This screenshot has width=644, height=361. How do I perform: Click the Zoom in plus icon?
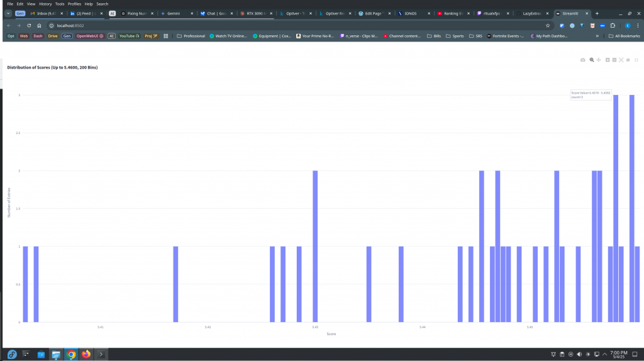608,60
